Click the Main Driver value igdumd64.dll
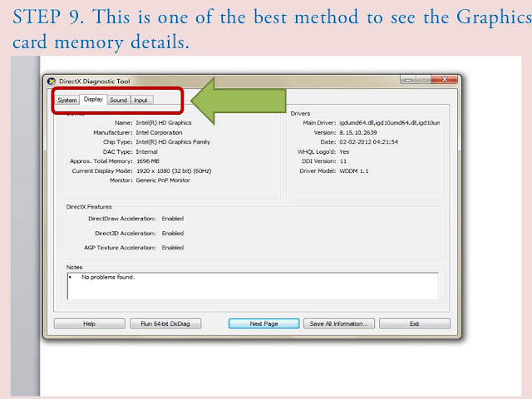The height and width of the screenshot is (399, 532). (x=390, y=123)
